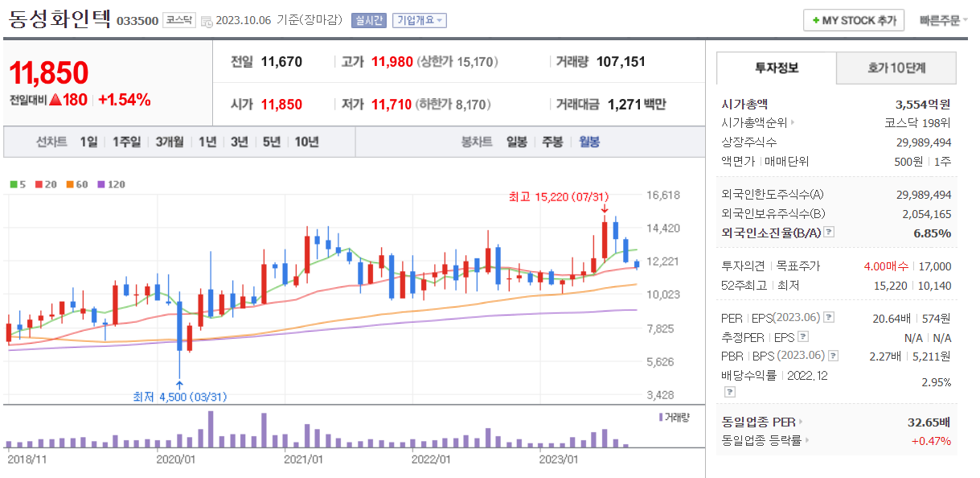
Task: Toggle the 실시간 real-time button
Action: click(x=369, y=21)
